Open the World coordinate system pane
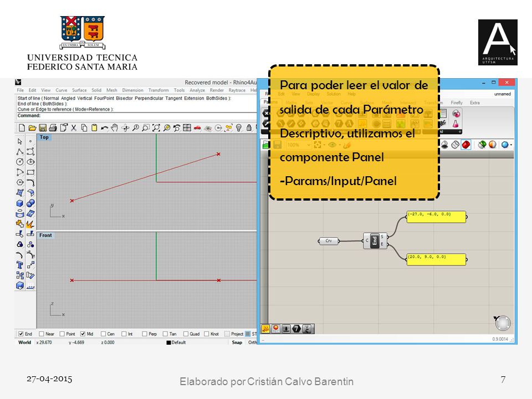Image resolution: width=532 pixels, height=399 pixels. [x=24, y=342]
